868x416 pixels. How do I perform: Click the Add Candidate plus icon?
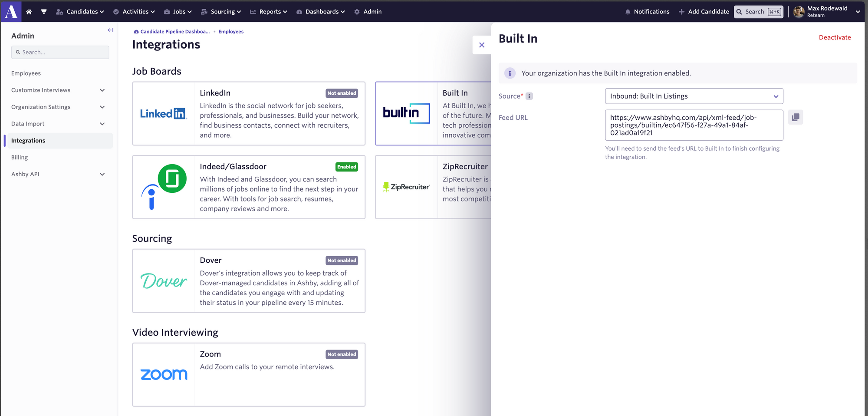681,12
